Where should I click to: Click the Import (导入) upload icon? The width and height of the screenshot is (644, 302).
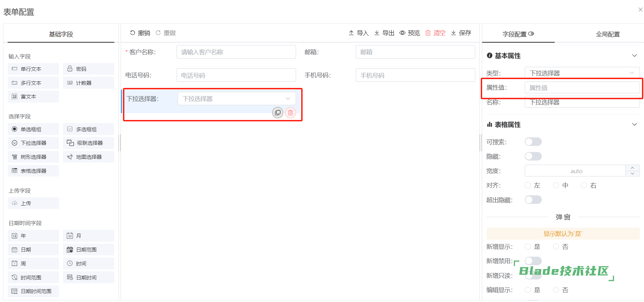[351, 33]
